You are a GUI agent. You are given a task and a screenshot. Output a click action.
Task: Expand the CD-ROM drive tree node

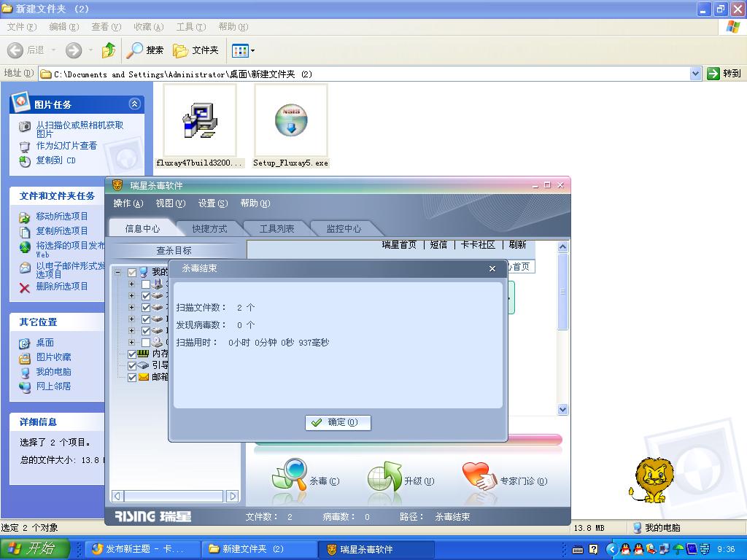pyautogui.click(x=131, y=343)
